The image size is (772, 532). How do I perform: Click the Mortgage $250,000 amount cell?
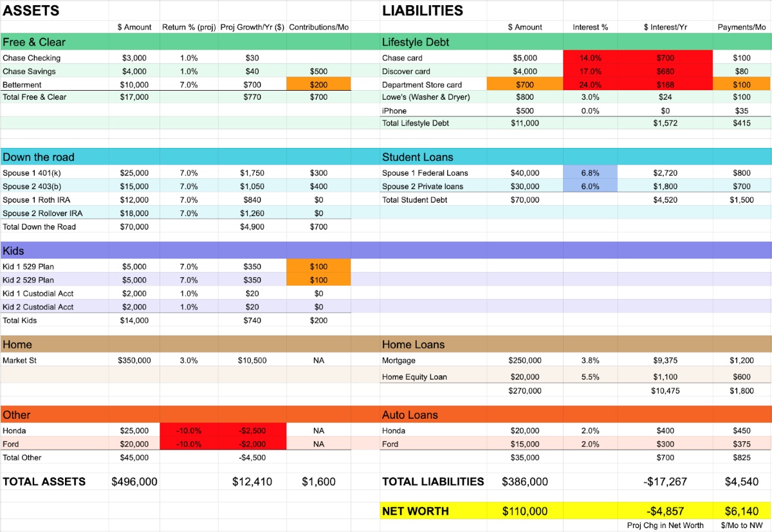(525, 361)
